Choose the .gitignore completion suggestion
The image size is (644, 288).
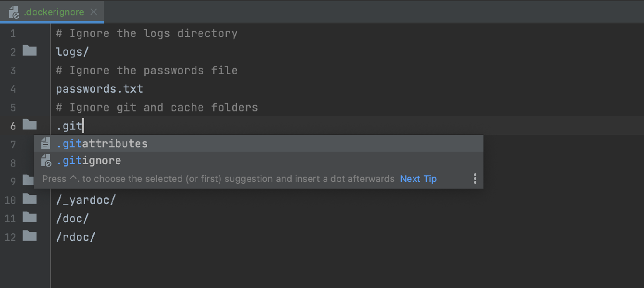click(89, 161)
